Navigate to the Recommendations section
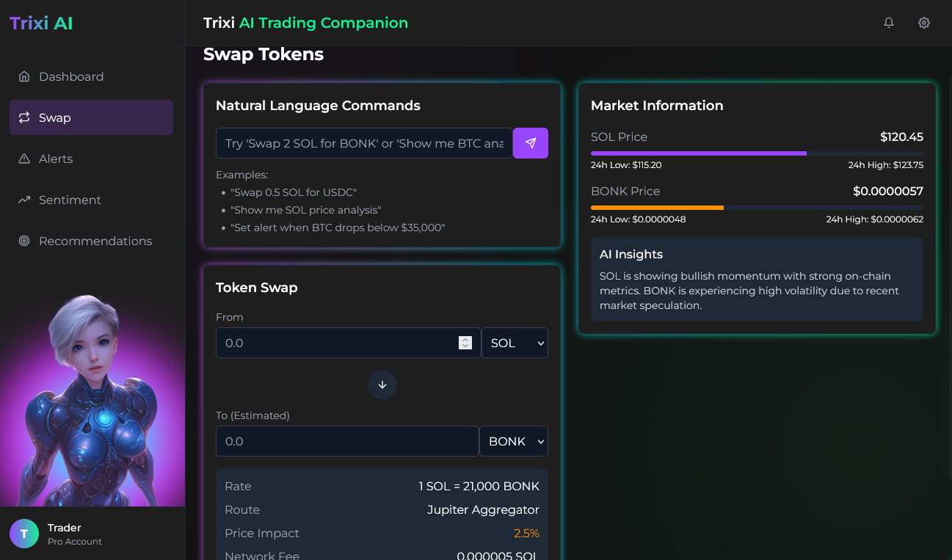Viewport: 952px width, 560px height. tap(95, 241)
